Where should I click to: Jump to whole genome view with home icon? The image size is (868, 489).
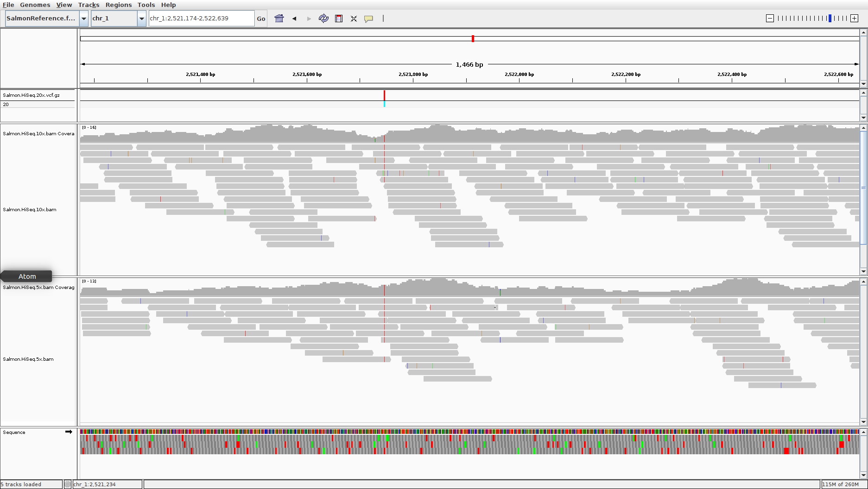click(279, 19)
